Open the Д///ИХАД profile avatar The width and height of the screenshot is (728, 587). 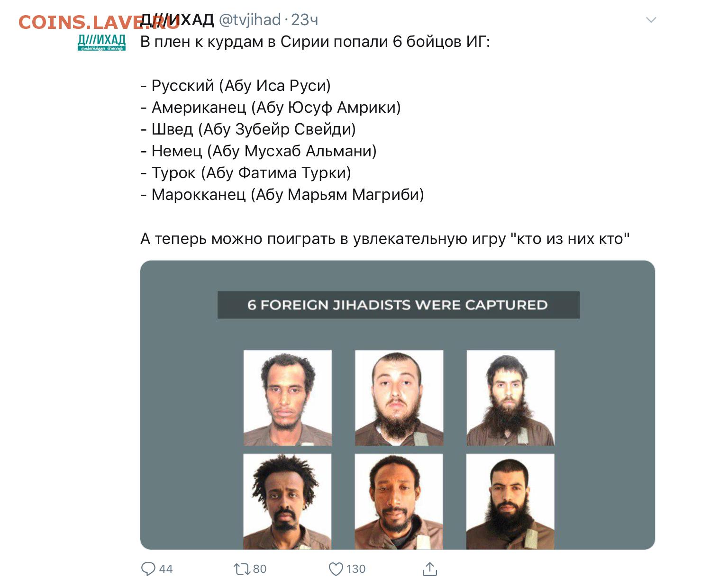point(101,42)
